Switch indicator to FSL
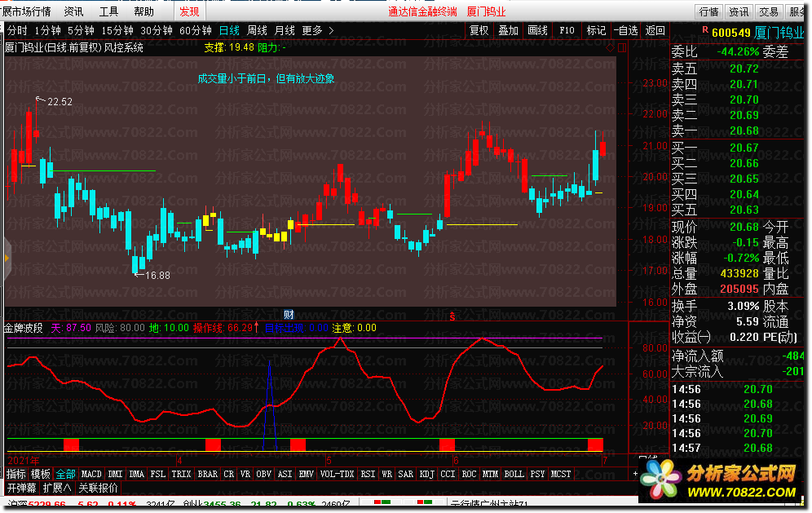 158,474
